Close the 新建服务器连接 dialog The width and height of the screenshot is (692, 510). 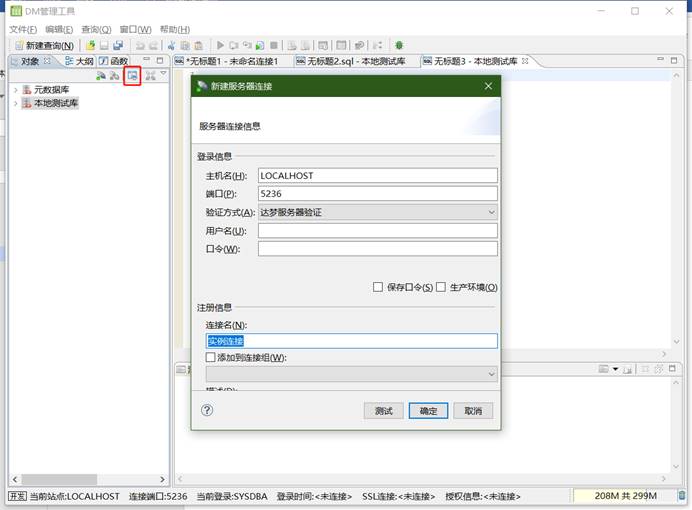488,86
